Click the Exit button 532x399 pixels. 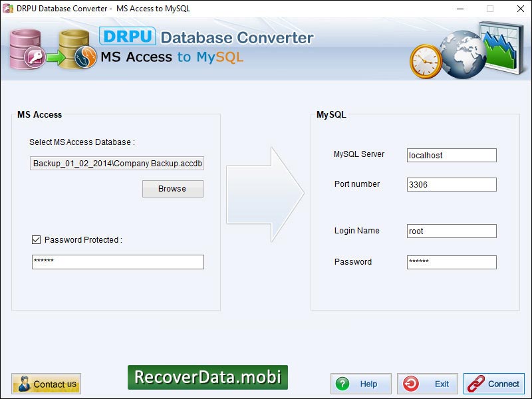428,384
